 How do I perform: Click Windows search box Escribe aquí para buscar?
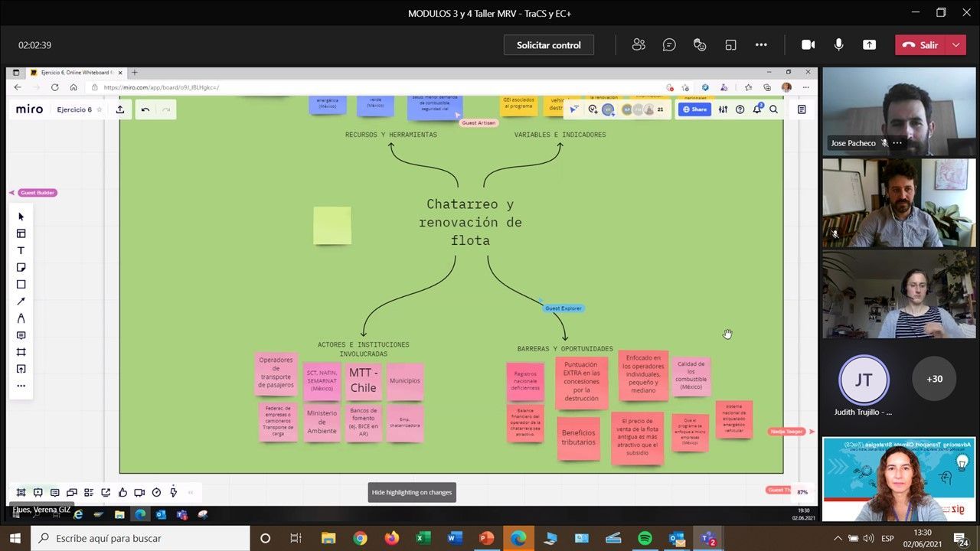140,538
